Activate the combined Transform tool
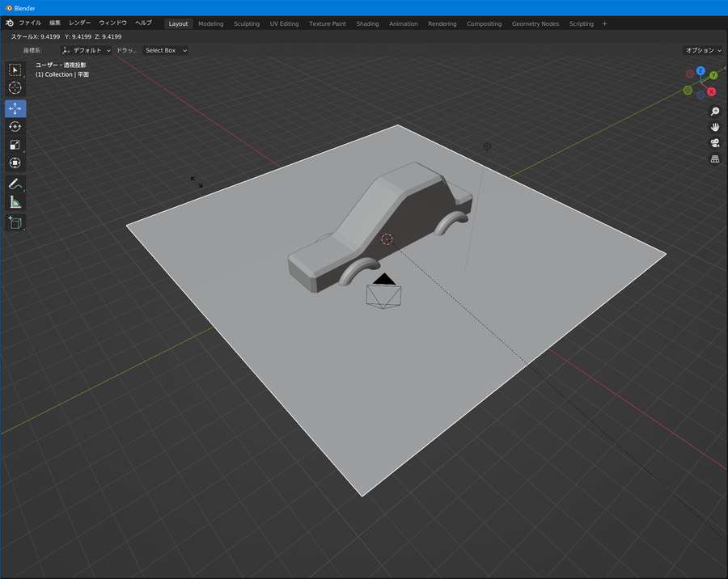The height and width of the screenshot is (579, 728). click(15, 163)
